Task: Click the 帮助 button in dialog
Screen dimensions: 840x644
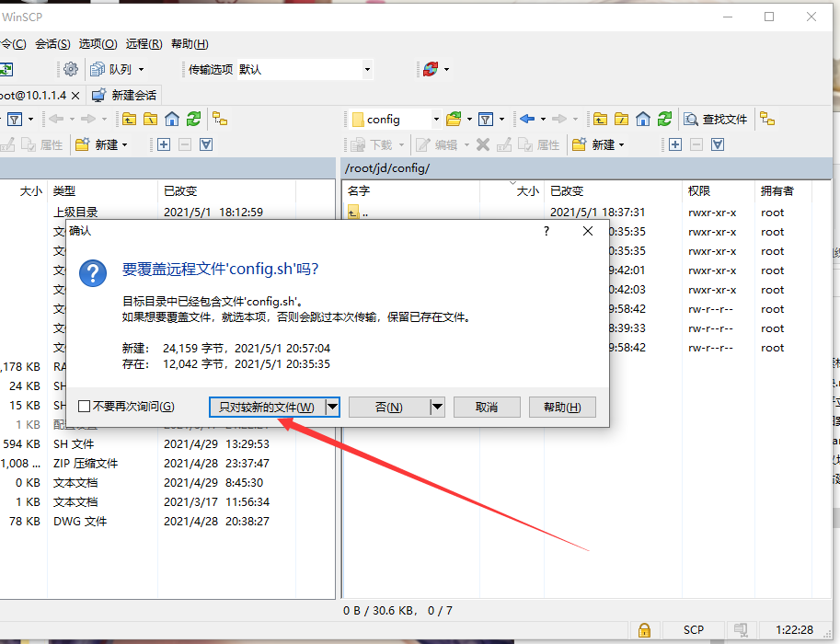Action: (x=561, y=407)
